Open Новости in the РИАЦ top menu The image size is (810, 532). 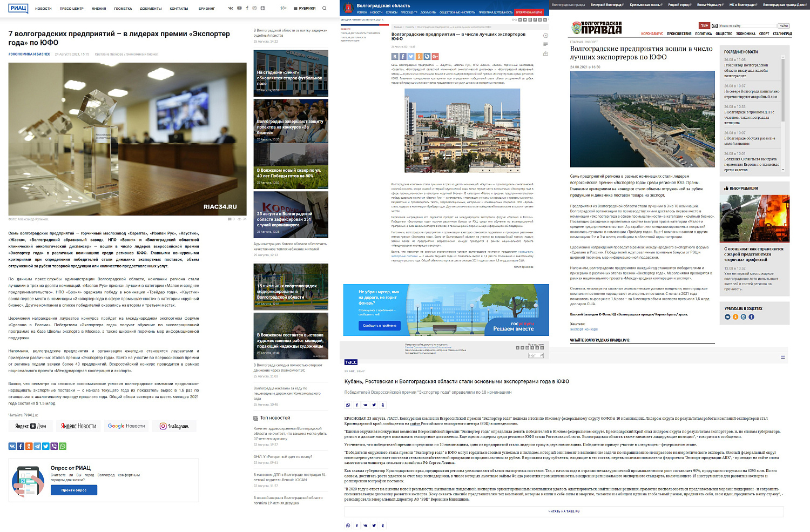(43, 9)
